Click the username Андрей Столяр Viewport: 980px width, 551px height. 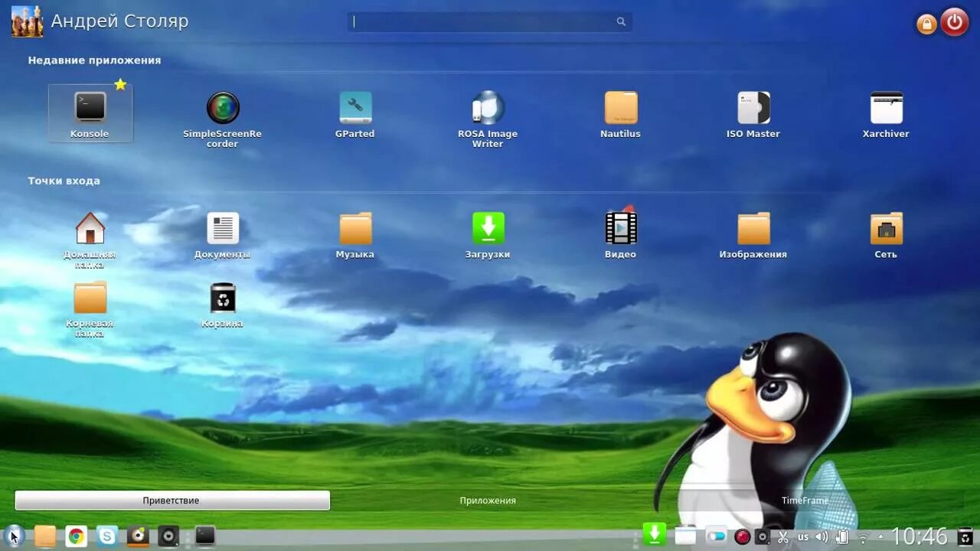pyautogui.click(x=119, y=21)
